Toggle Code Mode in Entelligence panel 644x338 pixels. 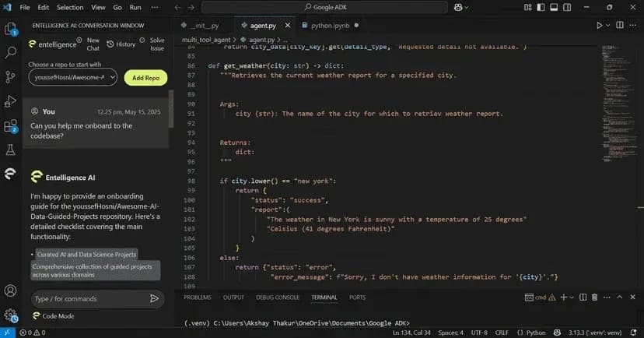[54, 315]
